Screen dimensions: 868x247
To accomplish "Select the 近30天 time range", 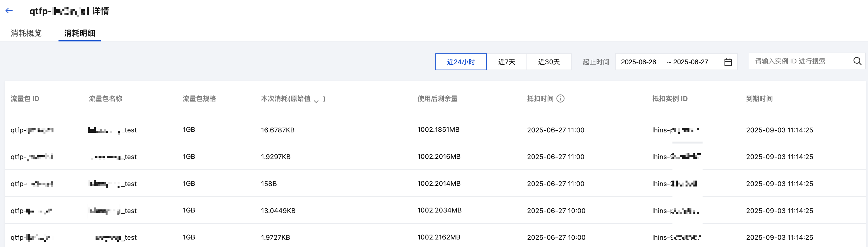I will pos(548,62).
